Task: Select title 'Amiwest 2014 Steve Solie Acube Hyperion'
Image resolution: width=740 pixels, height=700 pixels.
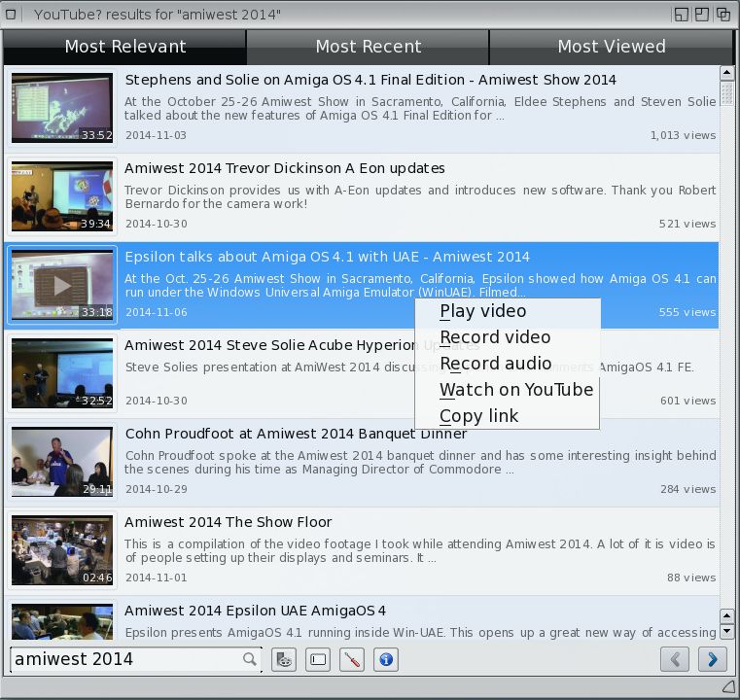Action: pos(270,345)
